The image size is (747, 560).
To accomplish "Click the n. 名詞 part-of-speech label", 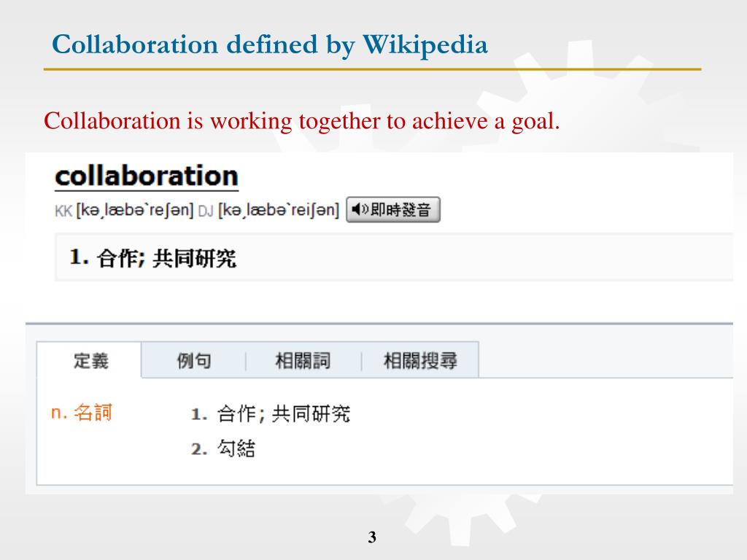I will (x=82, y=413).
